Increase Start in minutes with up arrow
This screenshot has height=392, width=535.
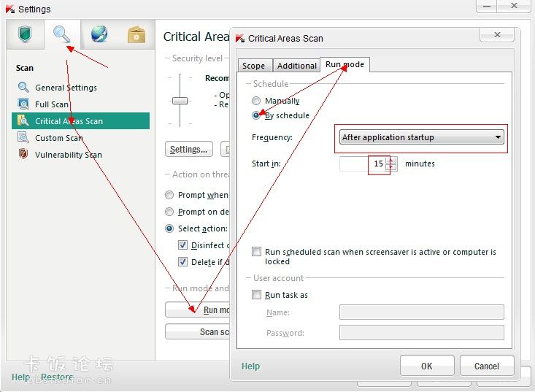(x=391, y=160)
